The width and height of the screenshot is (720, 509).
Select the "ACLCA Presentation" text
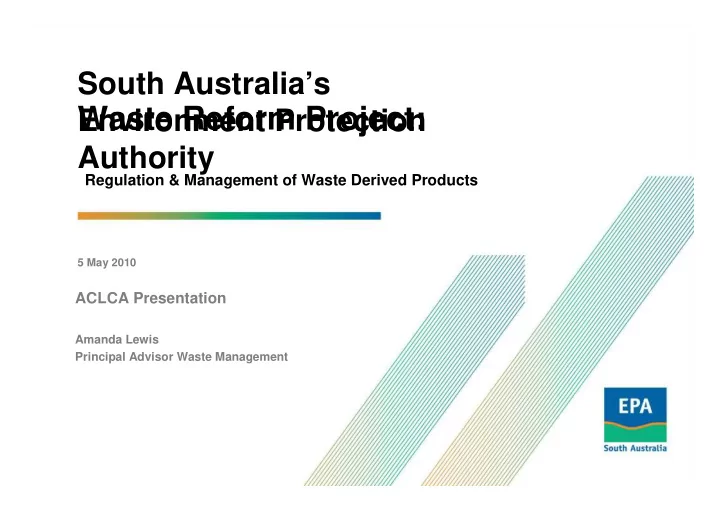tap(151, 298)
